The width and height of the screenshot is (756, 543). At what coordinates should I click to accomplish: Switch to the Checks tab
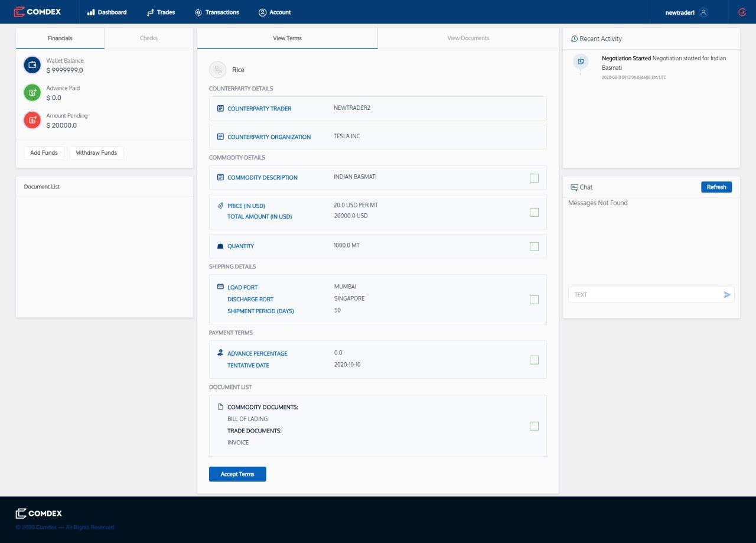coord(149,38)
